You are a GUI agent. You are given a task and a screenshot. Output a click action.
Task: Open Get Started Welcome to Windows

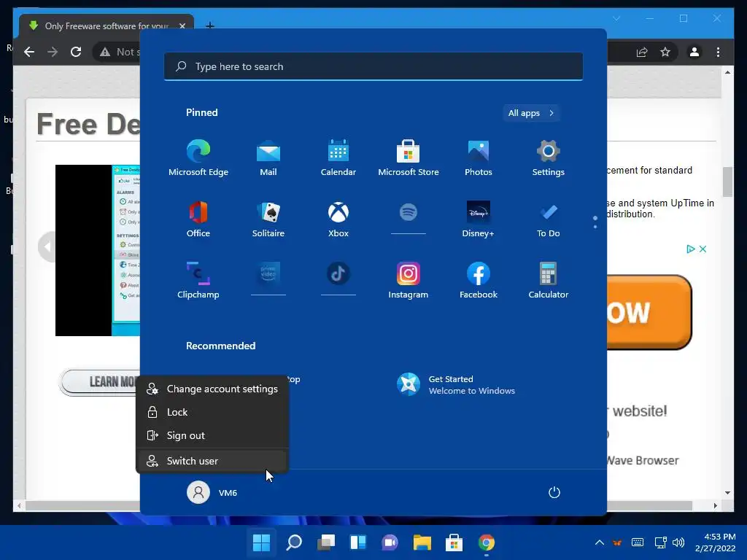(x=456, y=385)
